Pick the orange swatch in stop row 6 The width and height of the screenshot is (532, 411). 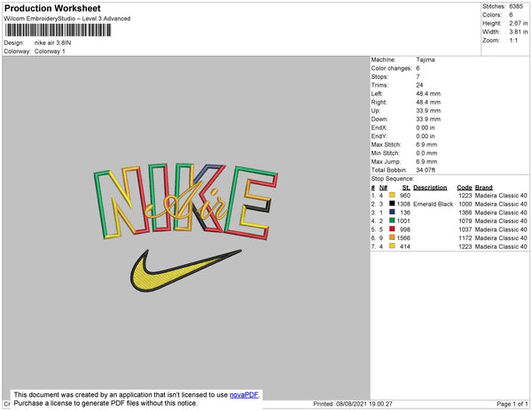392,238
